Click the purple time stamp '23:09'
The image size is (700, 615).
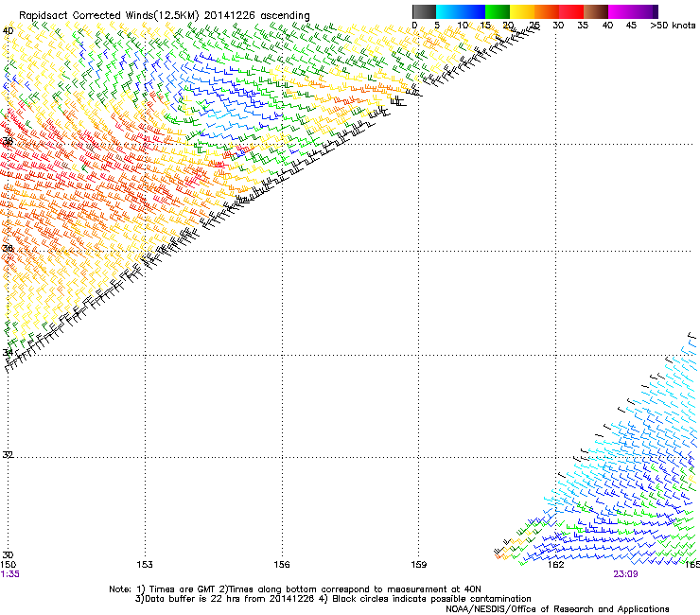(625, 574)
